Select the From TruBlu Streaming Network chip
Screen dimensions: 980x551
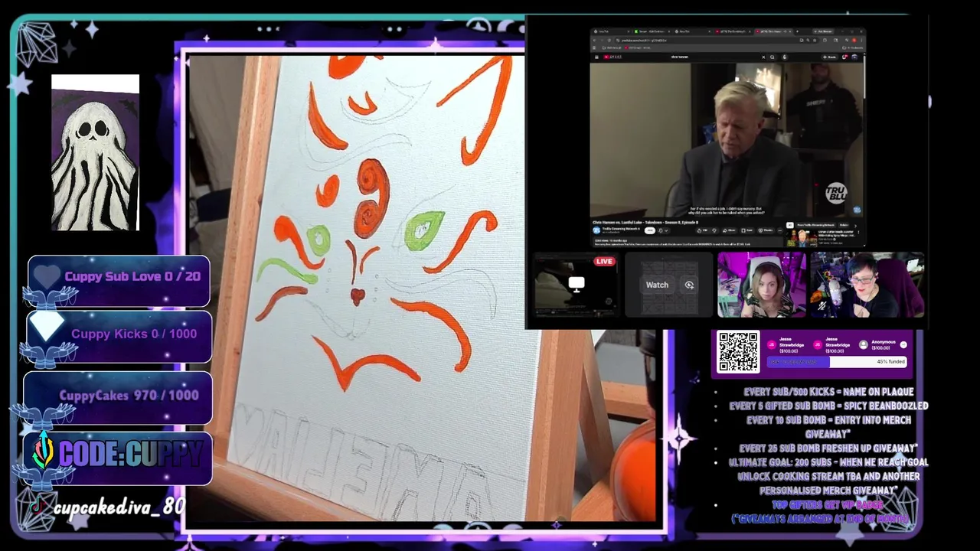816,225
